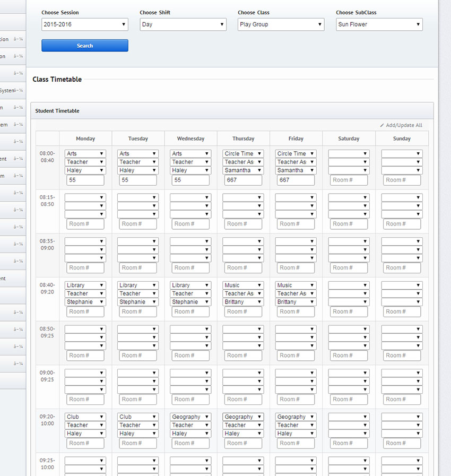Screen dimensions: 451x476
Task: Open the Choose Class dropdown showing Play Group
Action: (281, 24)
